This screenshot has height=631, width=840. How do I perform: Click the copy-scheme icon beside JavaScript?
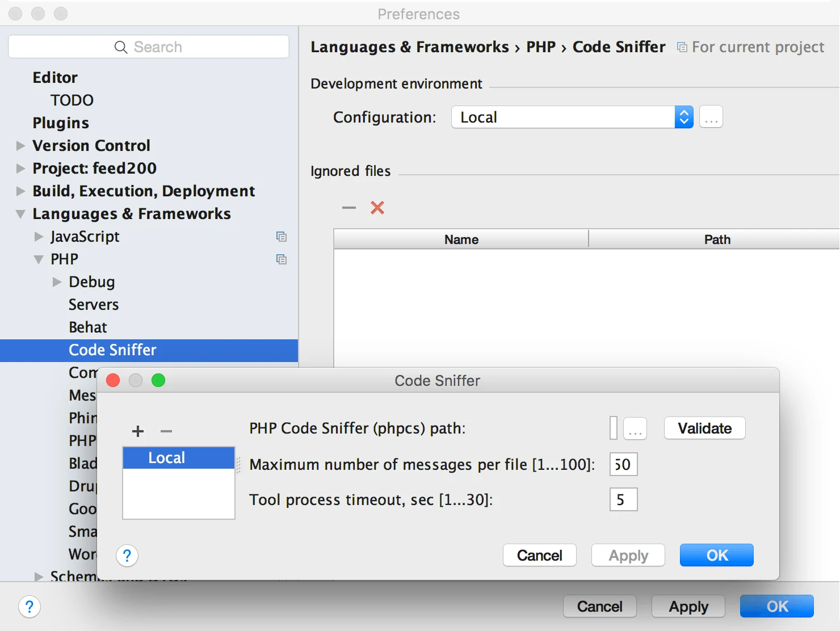[x=282, y=237]
